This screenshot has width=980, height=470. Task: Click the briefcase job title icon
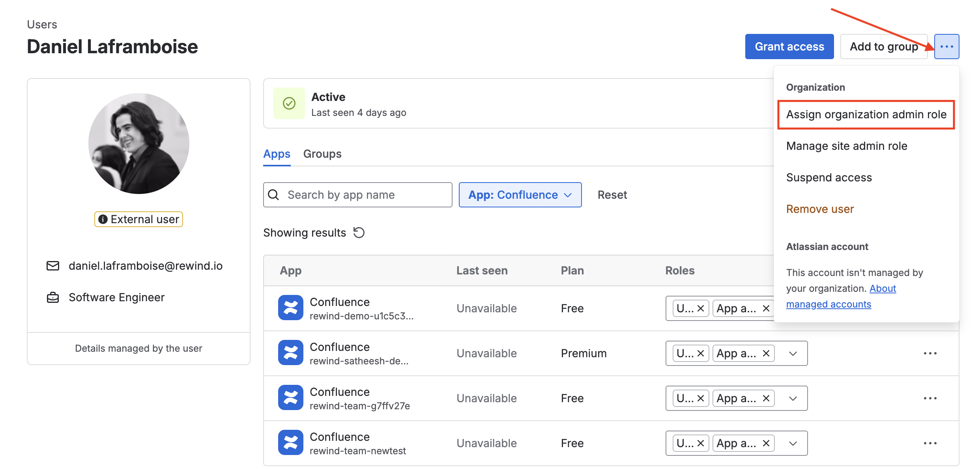pos(53,297)
